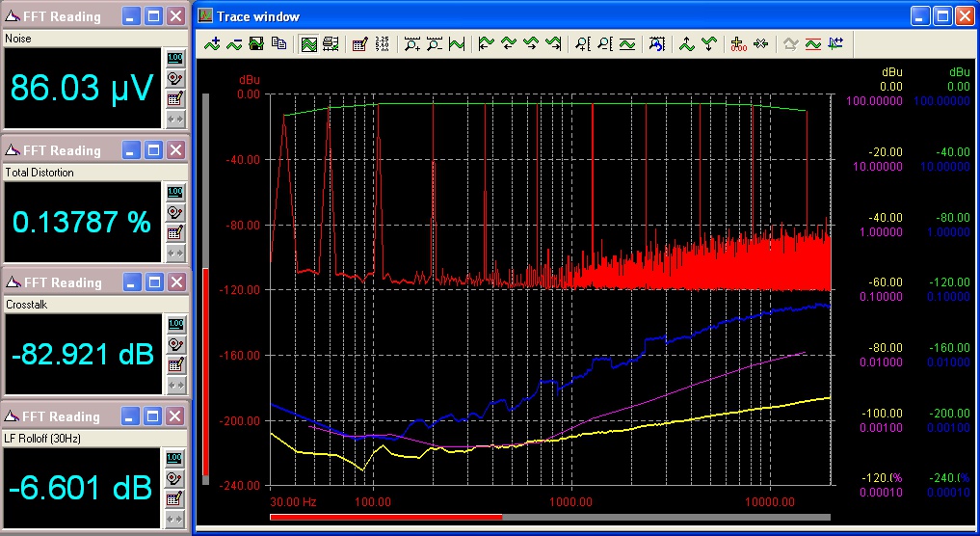Click the Total Distortion label

40,172
